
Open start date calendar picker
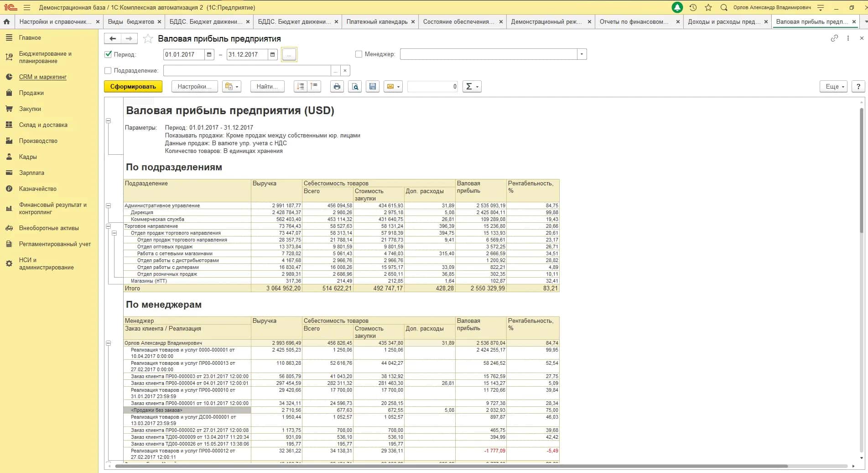point(209,54)
